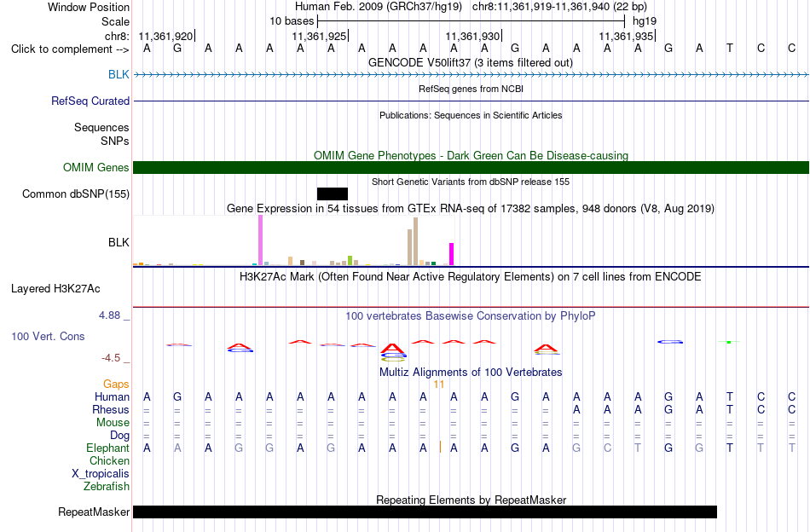Select the Chicken species label
810x532 pixels.
109,460
